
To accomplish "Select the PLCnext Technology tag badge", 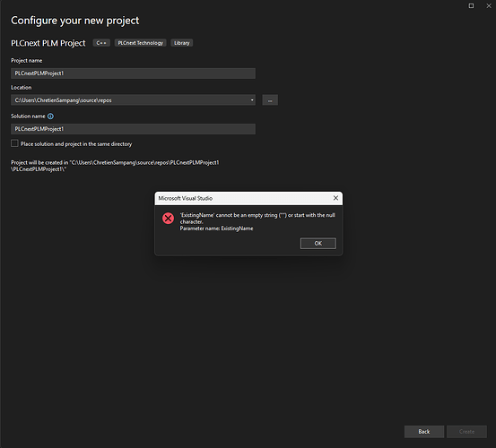I will click(141, 43).
